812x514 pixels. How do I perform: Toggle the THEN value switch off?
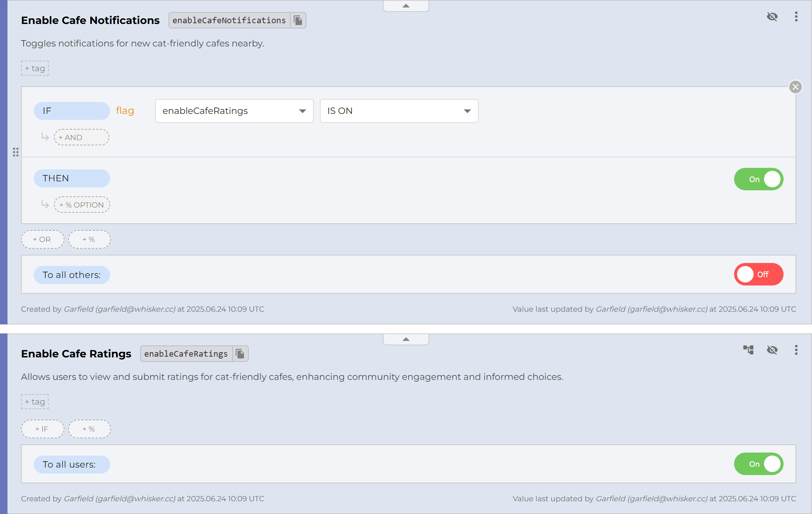point(758,179)
